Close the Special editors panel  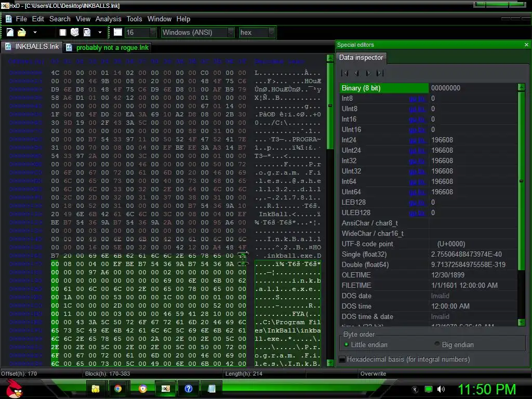coord(526,45)
